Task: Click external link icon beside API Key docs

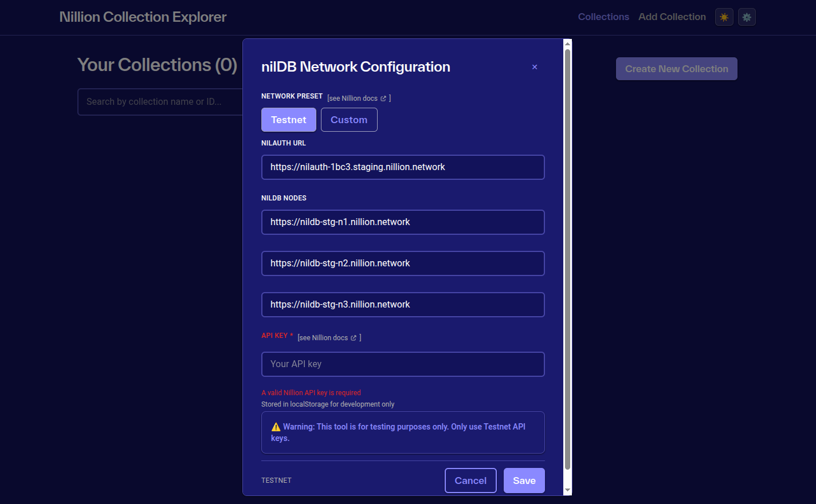Action: click(354, 338)
